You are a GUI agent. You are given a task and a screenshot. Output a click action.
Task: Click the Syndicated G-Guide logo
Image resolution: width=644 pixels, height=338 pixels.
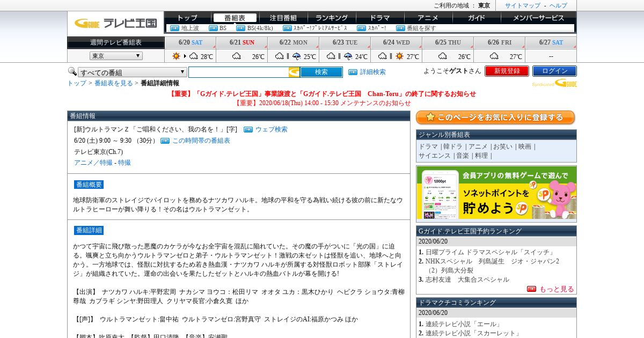(554, 83)
